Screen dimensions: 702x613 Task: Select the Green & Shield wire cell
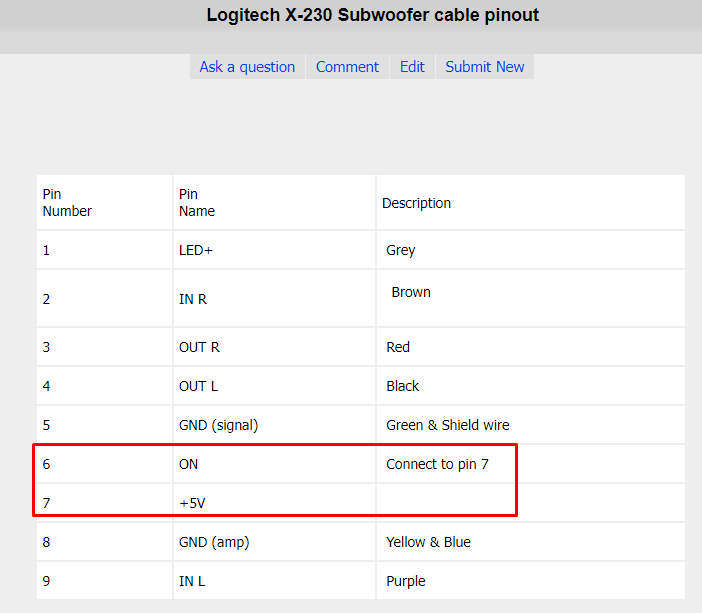[531, 425]
